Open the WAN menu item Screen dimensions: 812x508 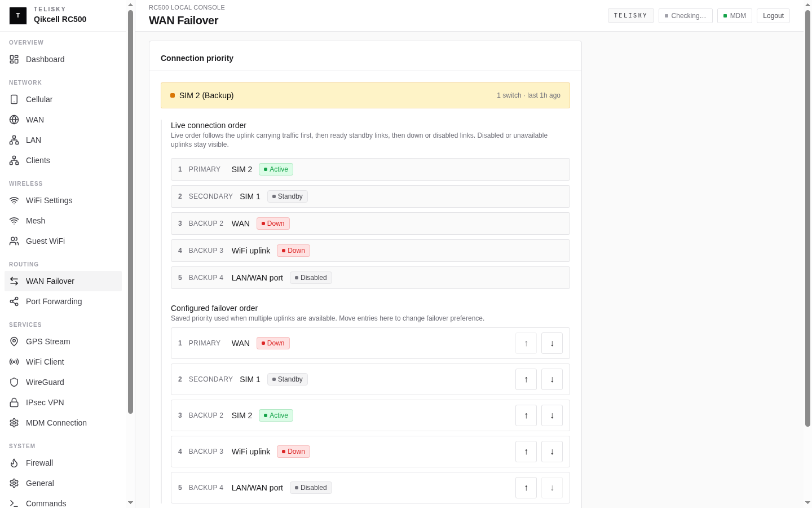tap(63, 120)
